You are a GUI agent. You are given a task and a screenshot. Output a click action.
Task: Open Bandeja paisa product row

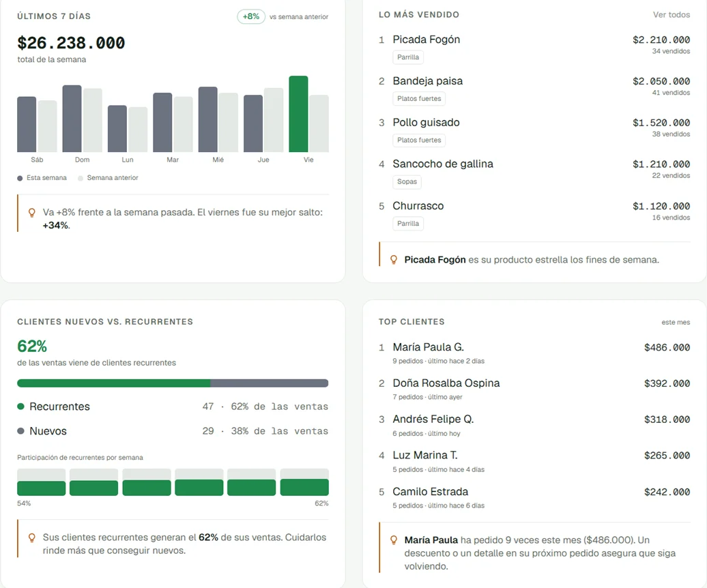tap(534, 89)
